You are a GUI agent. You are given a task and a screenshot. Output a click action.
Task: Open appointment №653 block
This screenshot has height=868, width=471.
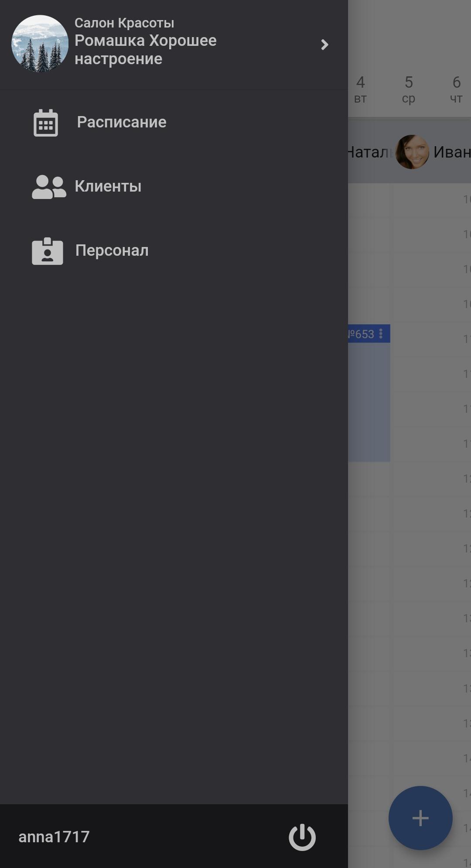click(x=369, y=393)
